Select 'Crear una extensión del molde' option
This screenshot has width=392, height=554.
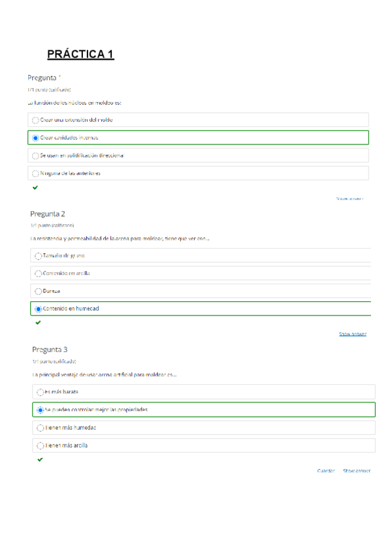35,120
